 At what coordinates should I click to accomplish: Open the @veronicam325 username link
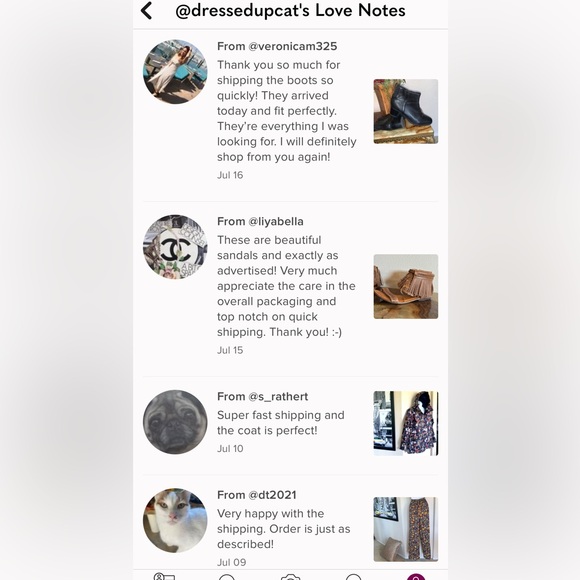pyautogui.click(x=293, y=46)
